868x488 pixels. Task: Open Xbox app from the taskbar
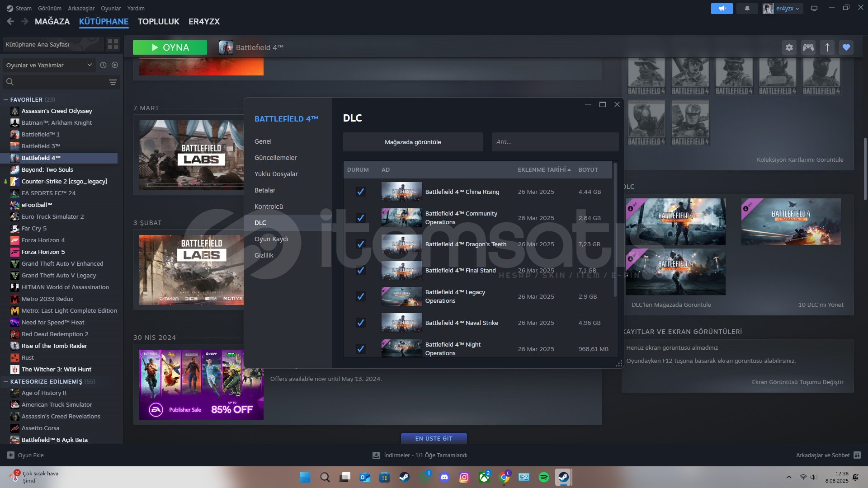(484, 477)
